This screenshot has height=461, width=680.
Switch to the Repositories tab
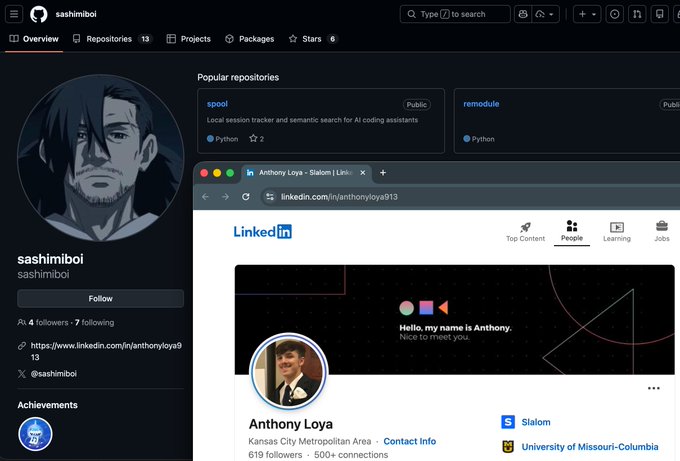click(112, 39)
